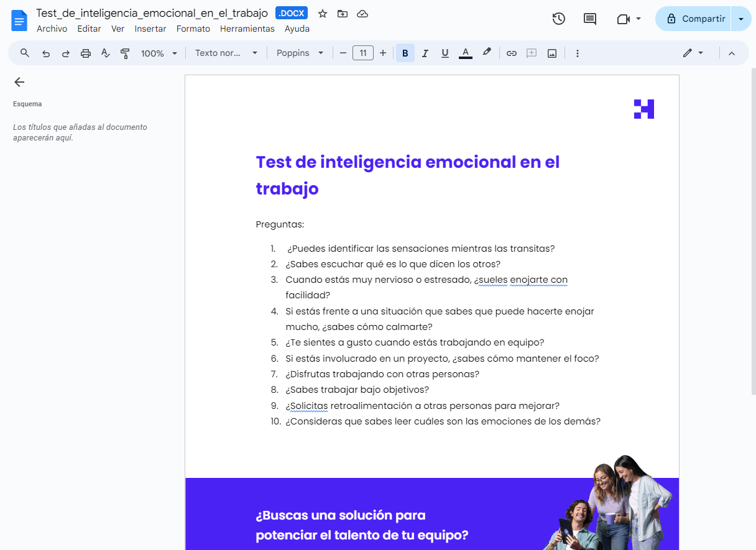The width and height of the screenshot is (756, 550).
Task: Toggle bold formatting
Action: (405, 53)
